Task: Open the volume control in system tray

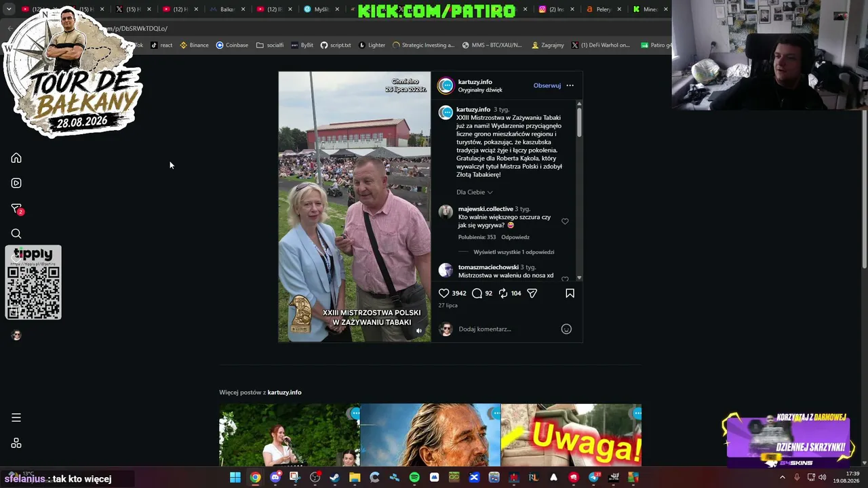Action: pyautogui.click(x=823, y=477)
